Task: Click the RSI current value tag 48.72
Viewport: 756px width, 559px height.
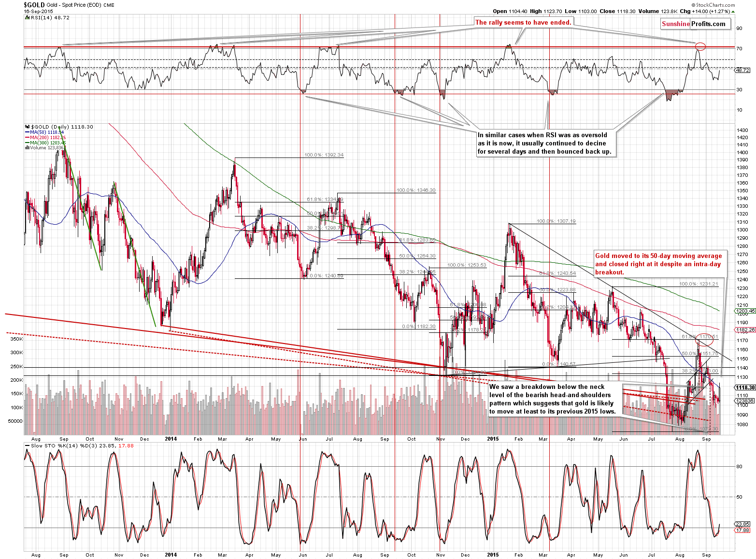Action: pos(742,70)
